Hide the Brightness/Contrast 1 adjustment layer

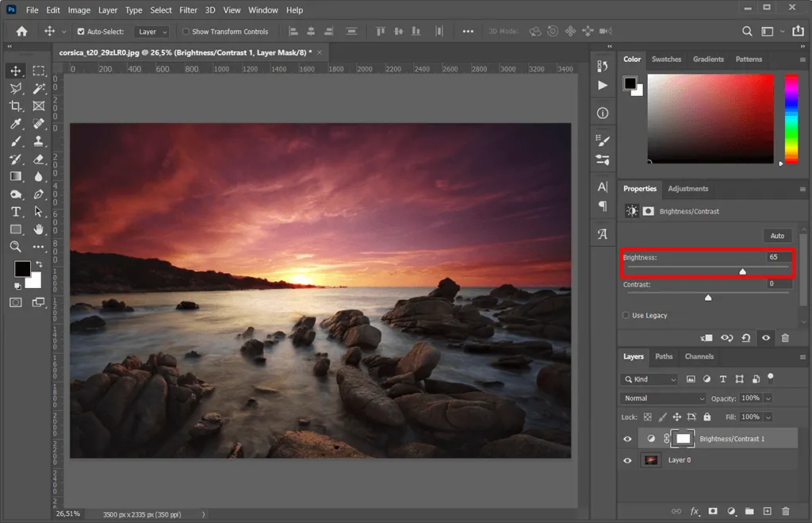click(627, 438)
